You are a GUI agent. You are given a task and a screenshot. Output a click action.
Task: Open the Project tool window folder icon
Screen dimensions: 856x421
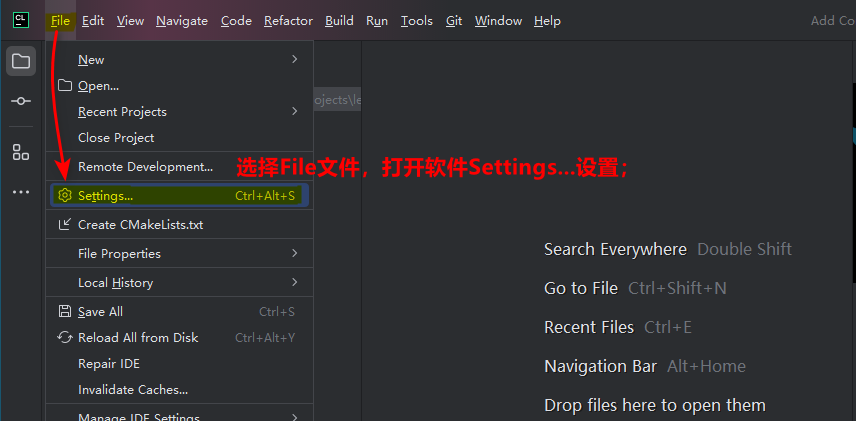tap(21, 61)
